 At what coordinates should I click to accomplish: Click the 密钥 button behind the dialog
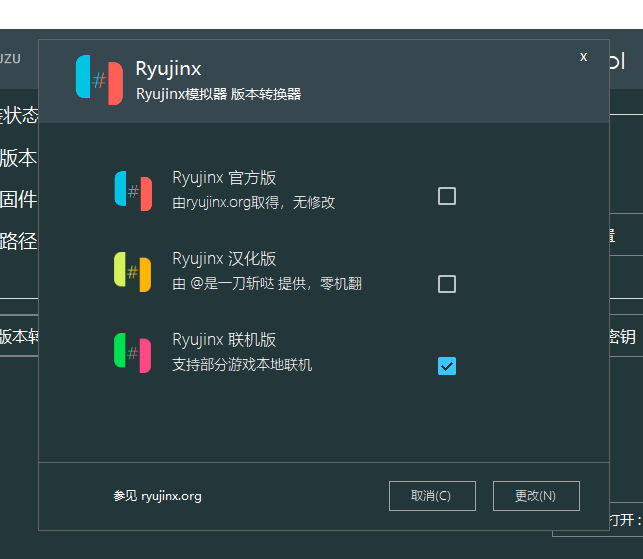[622, 337]
